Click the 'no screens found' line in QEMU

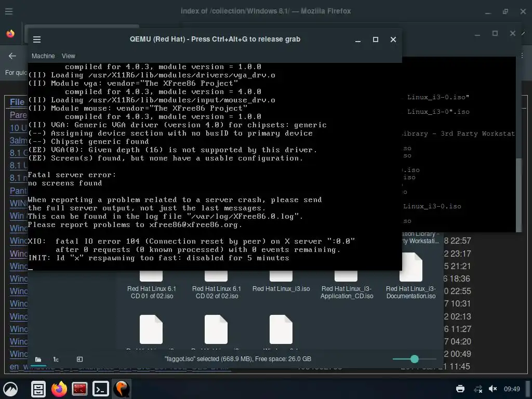click(65, 183)
